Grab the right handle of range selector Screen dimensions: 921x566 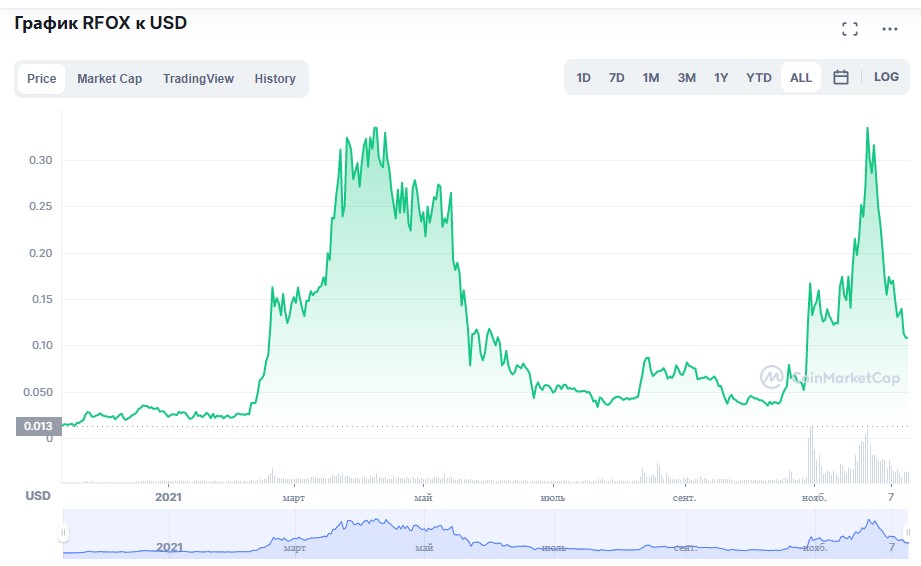(x=907, y=533)
